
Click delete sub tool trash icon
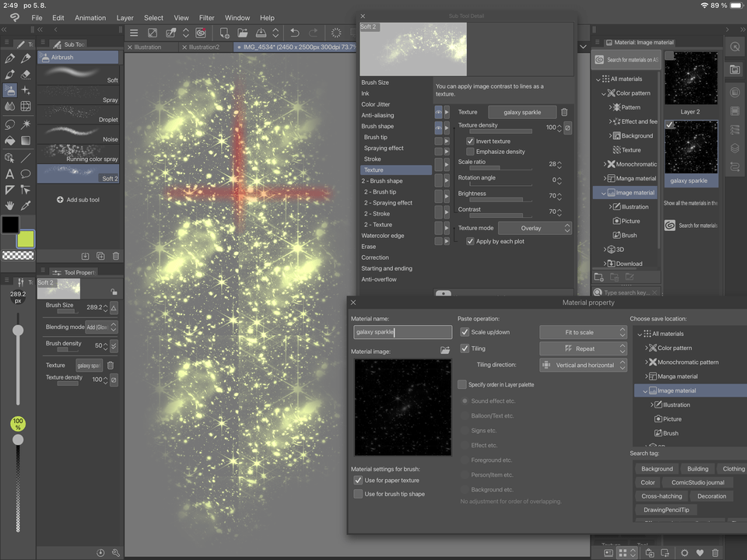point(116,256)
